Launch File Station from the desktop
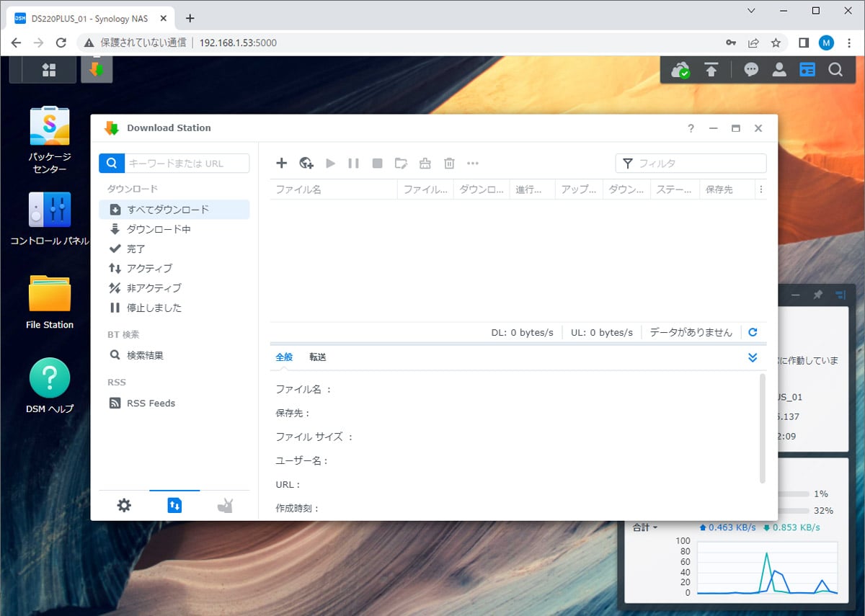This screenshot has width=865, height=616. (50, 303)
